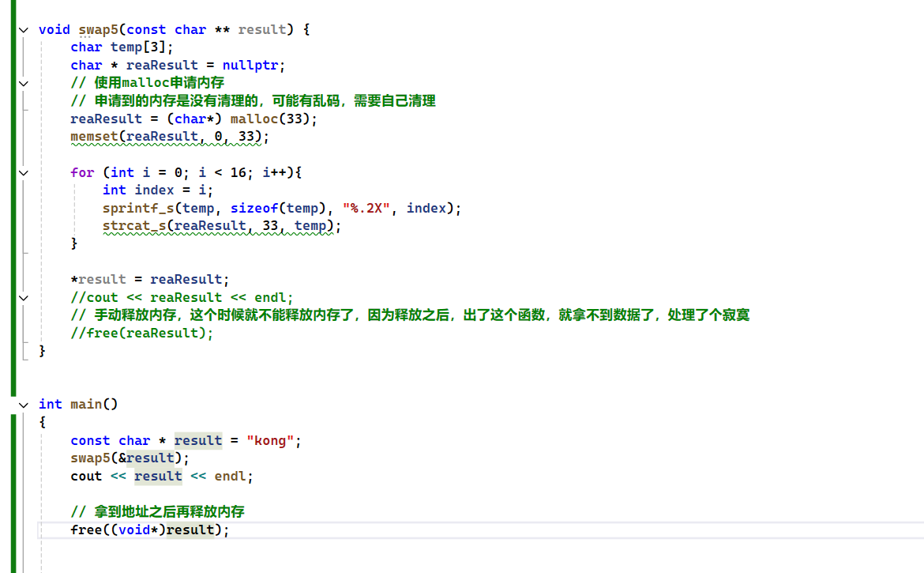The height and width of the screenshot is (573, 924).
Task: Click the commented-out free(reaResult) line
Action: [x=142, y=333]
